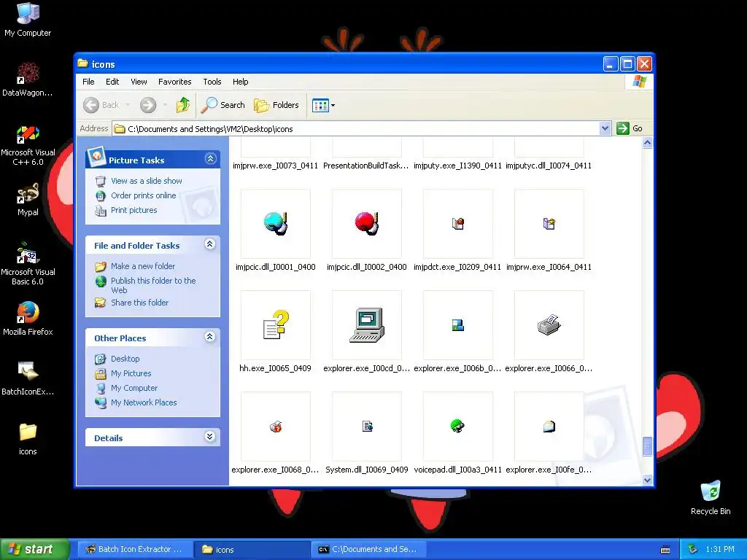Click View as a slide show

[146, 181]
